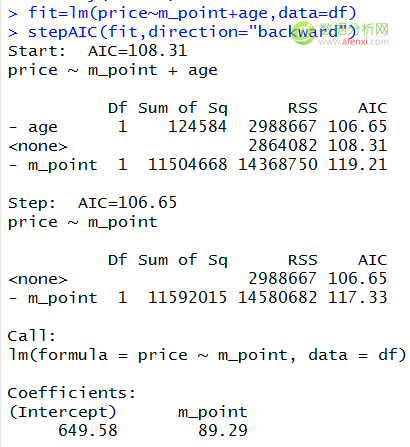Screen dimensions: 410x447
Task: Click the stepAIC command line
Action: coord(182,32)
